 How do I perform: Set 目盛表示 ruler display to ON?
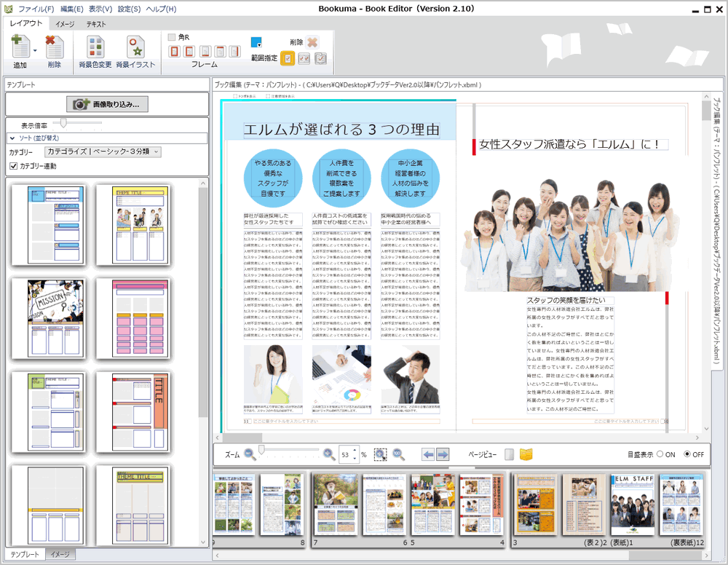click(660, 454)
